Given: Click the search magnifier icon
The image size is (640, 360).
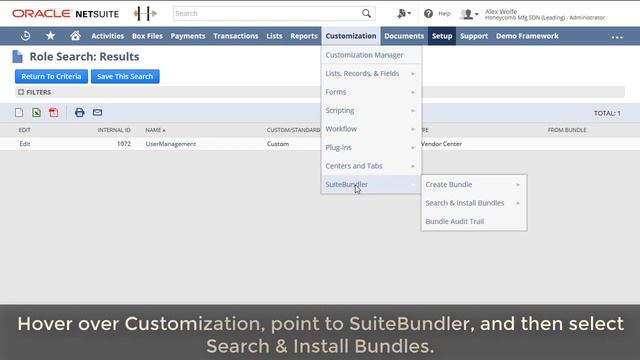Looking at the screenshot, I should (x=366, y=13).
